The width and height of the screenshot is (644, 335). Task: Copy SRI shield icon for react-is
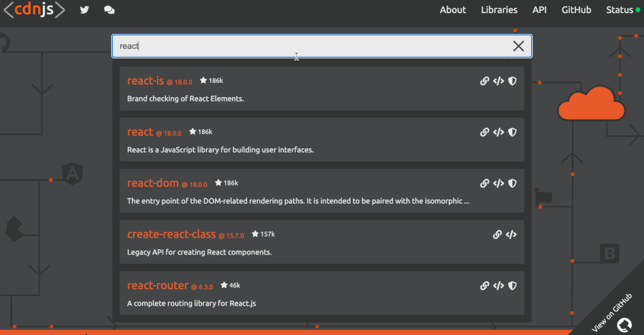coord(512,81)
